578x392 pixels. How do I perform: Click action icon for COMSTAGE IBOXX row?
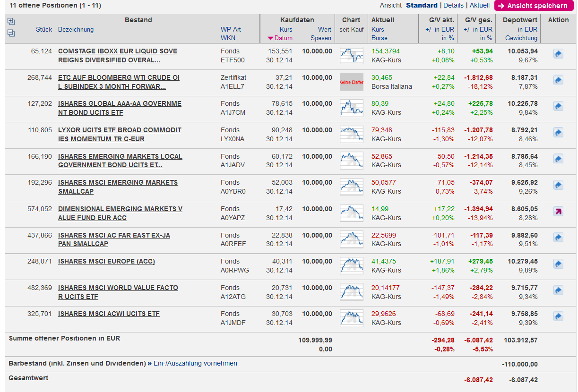coord(558,54)
